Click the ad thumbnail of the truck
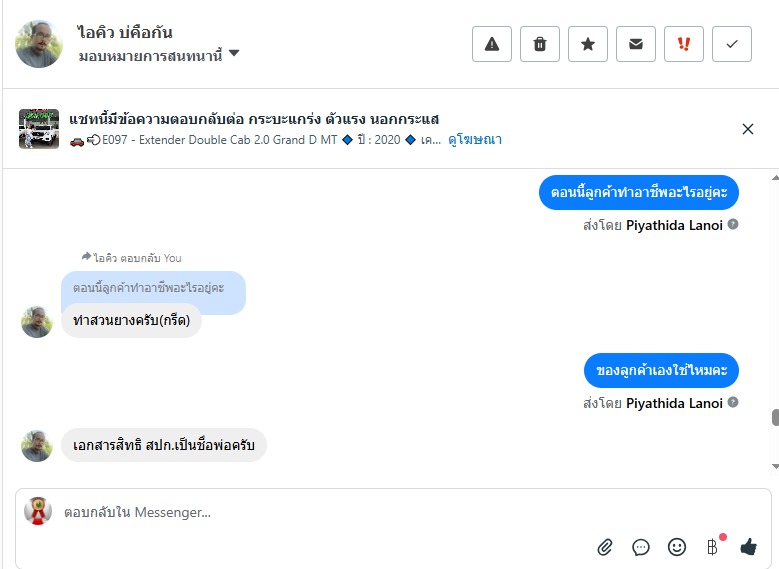 point(39,129)
